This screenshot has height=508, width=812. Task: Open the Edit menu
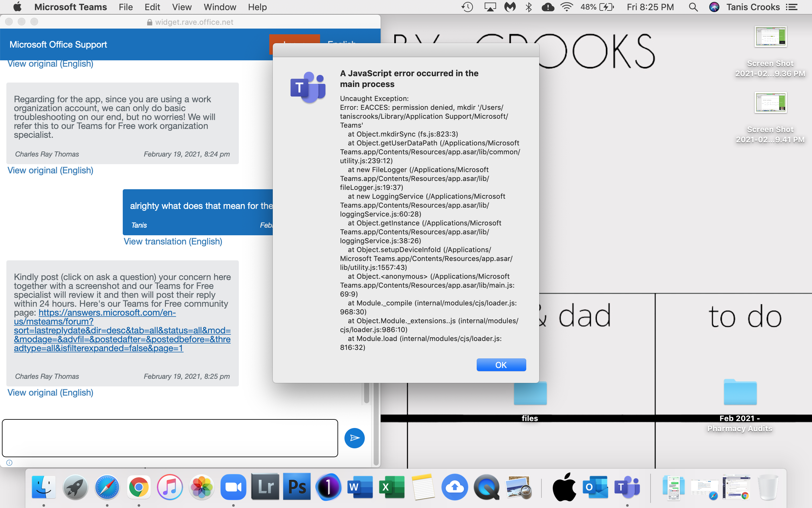[152, 7]
